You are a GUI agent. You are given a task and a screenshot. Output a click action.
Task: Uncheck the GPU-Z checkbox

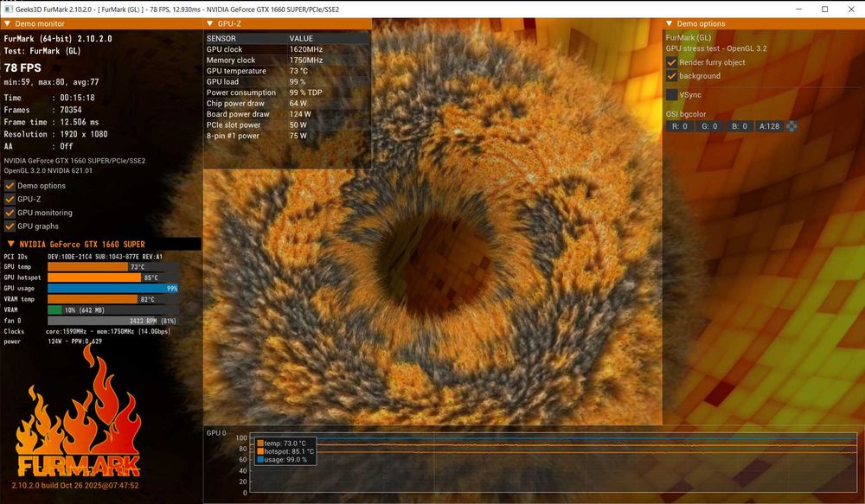[x=10, y=199]
